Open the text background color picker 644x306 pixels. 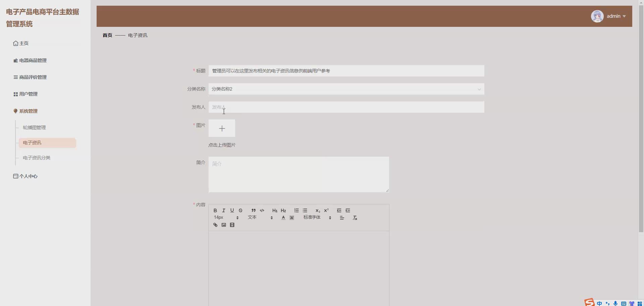(x=292, y=218)
